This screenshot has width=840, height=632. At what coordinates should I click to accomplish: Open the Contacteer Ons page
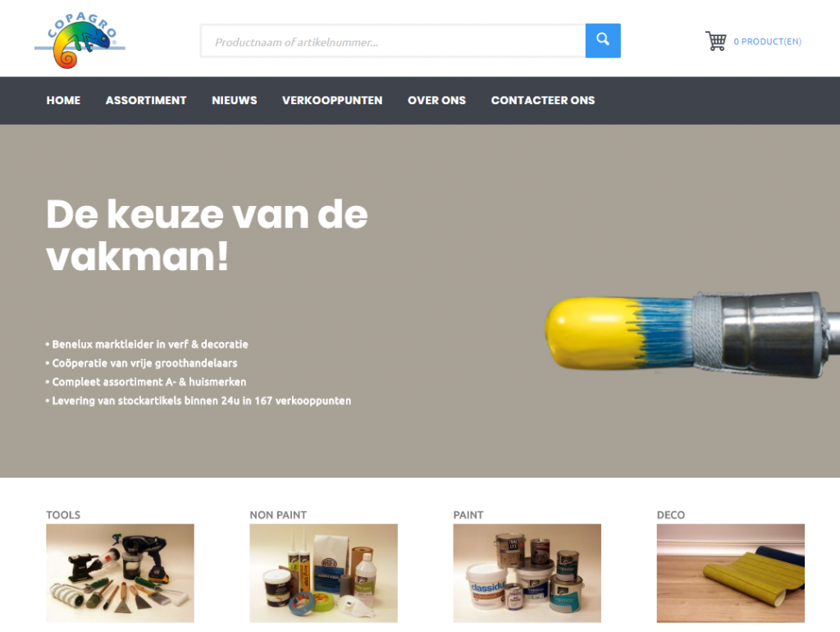pos(543,100)
